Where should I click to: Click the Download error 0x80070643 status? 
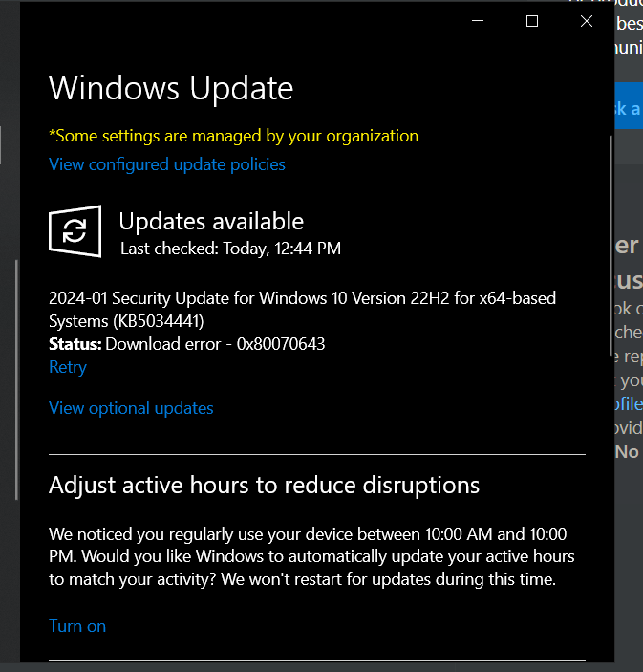[x=186, y=344]
